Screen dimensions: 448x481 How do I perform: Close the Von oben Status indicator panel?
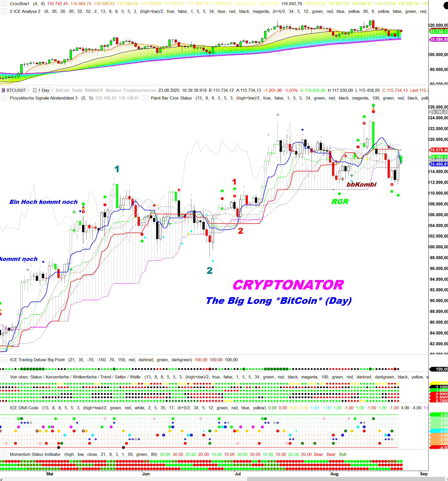point(4,377)
